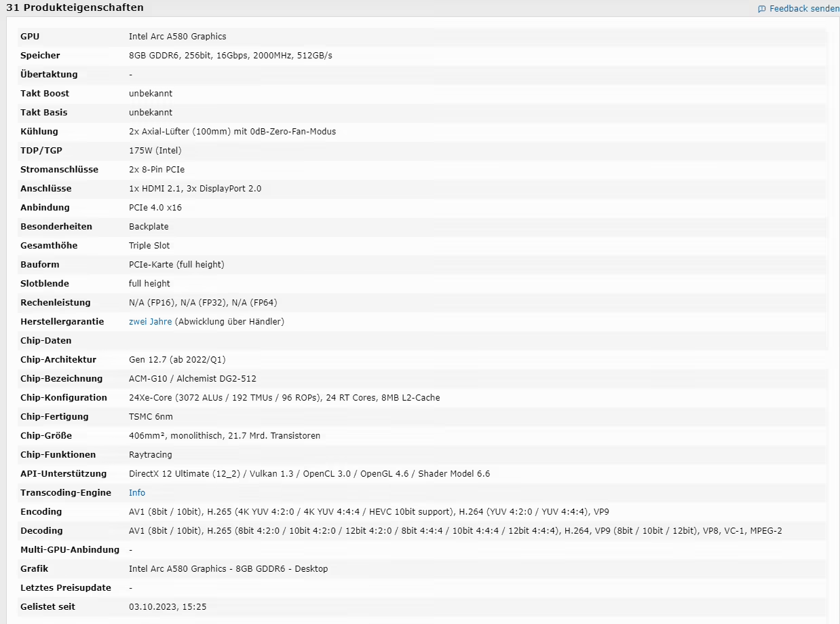Open the Transcoding-Engine Info link
The height and width of the screenshot is (624, 840).
pos(137,492)
